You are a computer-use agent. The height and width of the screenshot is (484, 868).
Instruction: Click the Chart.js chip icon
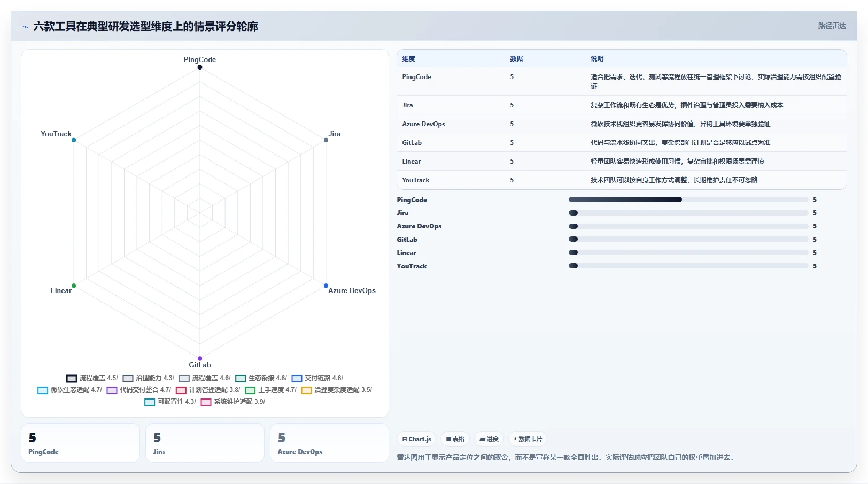tap(405, 440)
